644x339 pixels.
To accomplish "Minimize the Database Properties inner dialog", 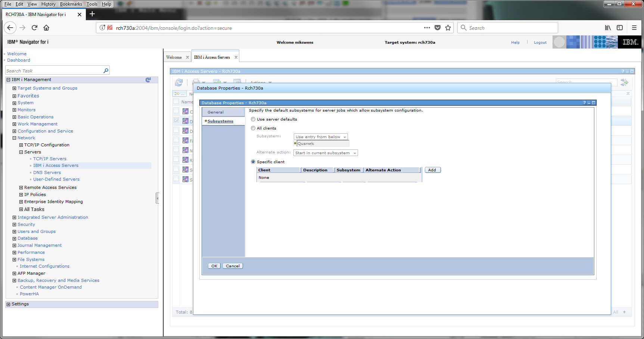I will 589,103.
